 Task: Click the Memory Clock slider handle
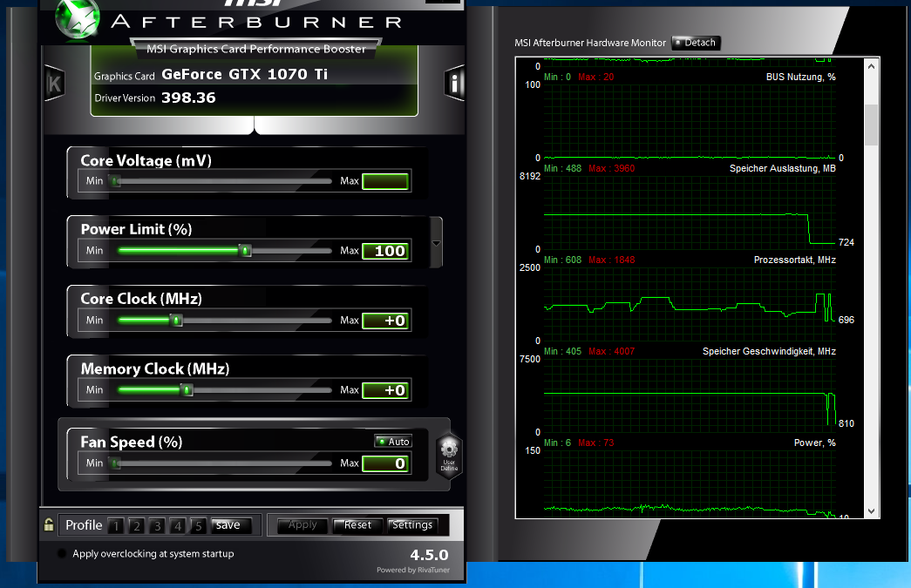click(x=187, y=390)
